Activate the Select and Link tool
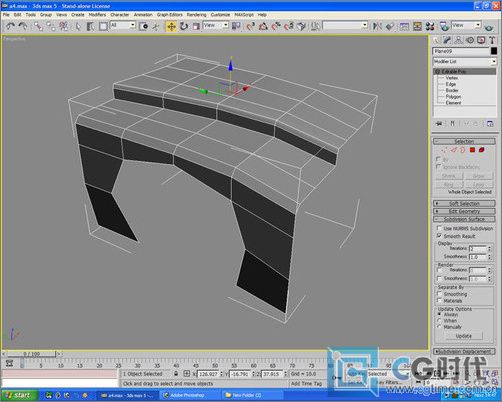 (38, 26)
